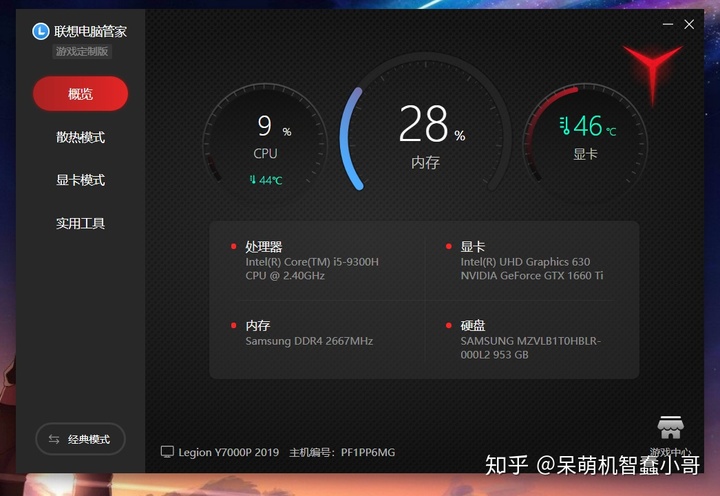Viewport: 720px width, 496px height.
Task: Click the thermometer icon next to 46℃
Action: tap(565, 125)
